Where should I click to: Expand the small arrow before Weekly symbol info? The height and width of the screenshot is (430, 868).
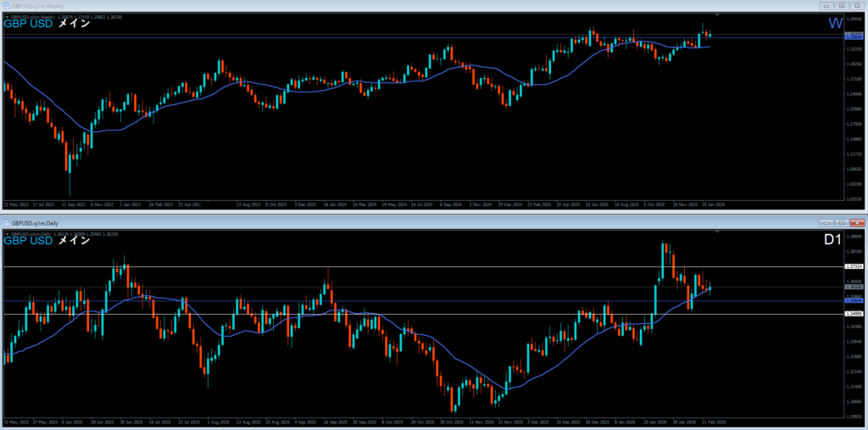pos(7,17)
